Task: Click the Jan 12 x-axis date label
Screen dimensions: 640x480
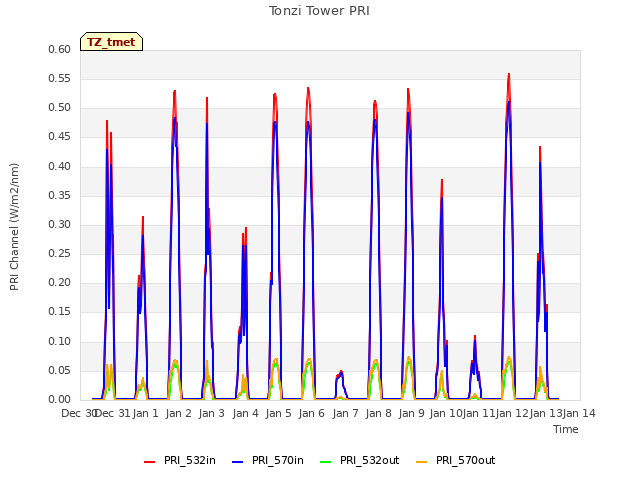Action: (x=512, y=413)
